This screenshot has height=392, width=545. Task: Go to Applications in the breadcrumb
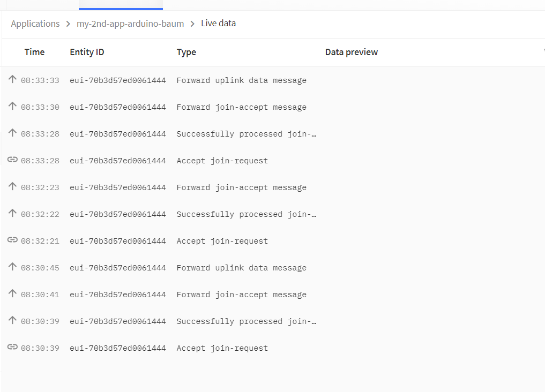pos(35,24)
